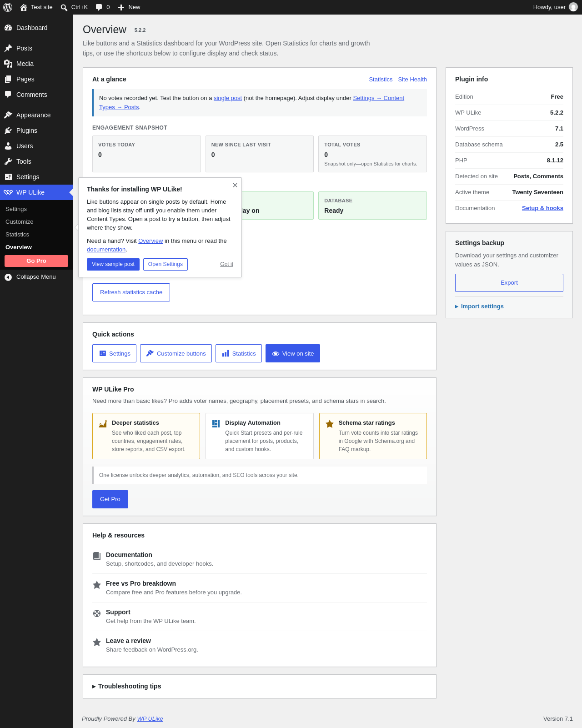Click View sample post button
Viewport: 582px width, 728px height.
113,264
